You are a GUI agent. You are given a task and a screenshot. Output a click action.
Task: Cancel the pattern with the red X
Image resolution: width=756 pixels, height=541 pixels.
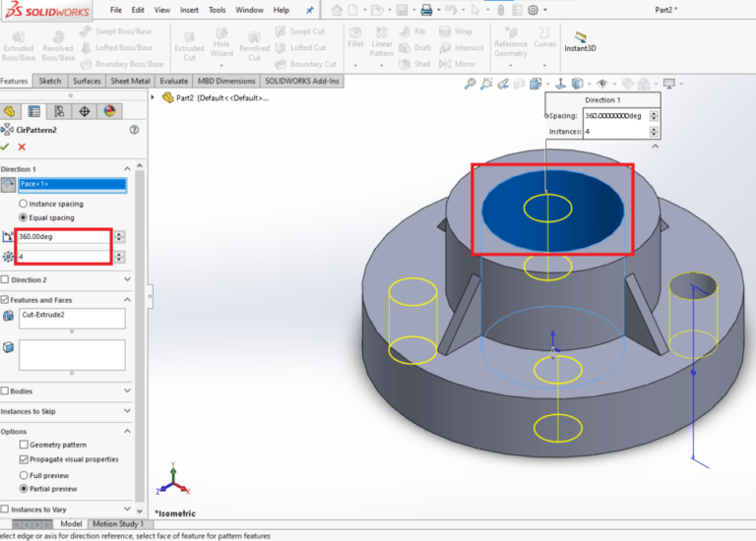click(x=22, y=147)
